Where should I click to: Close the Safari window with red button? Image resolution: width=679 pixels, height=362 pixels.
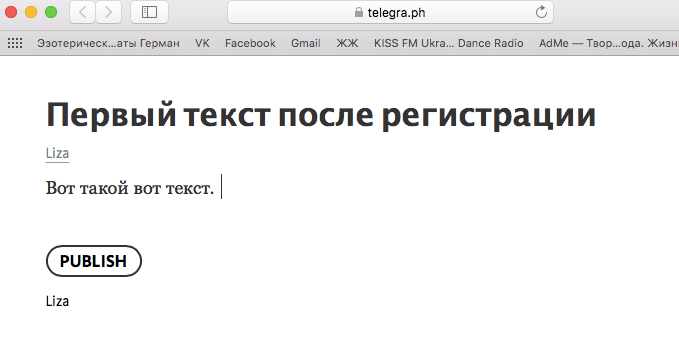[x=11, y=12]
